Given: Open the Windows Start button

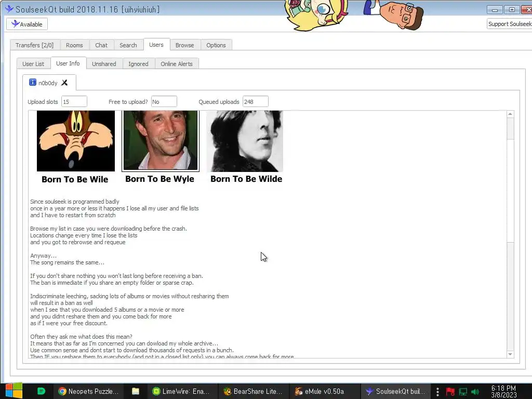Looking at the screenshot, I should coord(14,391).
